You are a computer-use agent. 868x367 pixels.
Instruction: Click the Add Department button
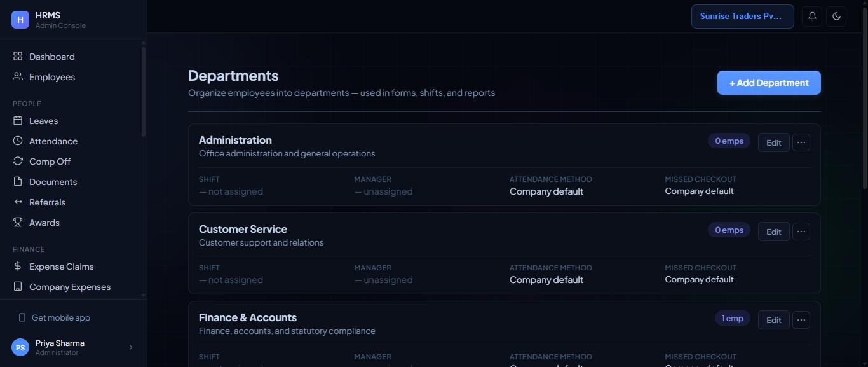pos(769,83)
